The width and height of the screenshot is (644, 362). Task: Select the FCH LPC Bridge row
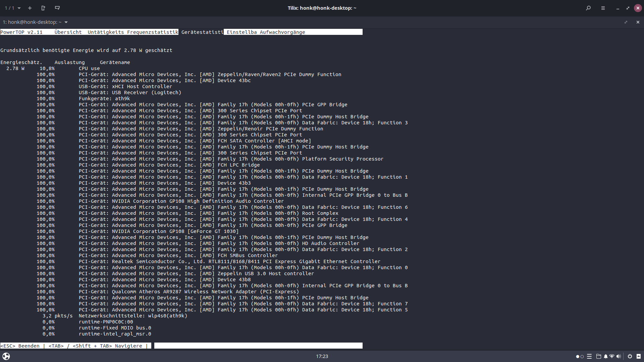(x=148, y=165)
